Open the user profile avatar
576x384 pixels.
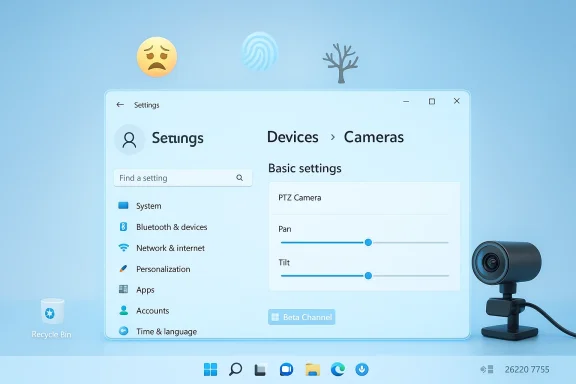click(129, 140)
